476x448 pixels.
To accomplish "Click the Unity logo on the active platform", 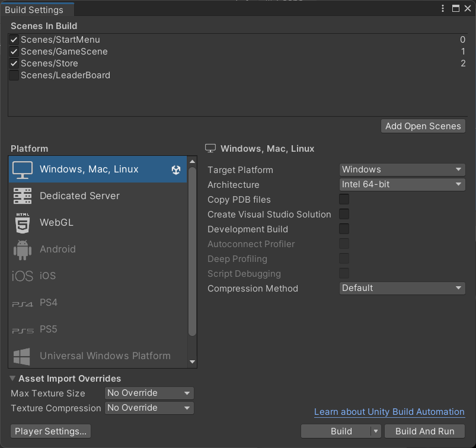I will [x=176, y=169].
